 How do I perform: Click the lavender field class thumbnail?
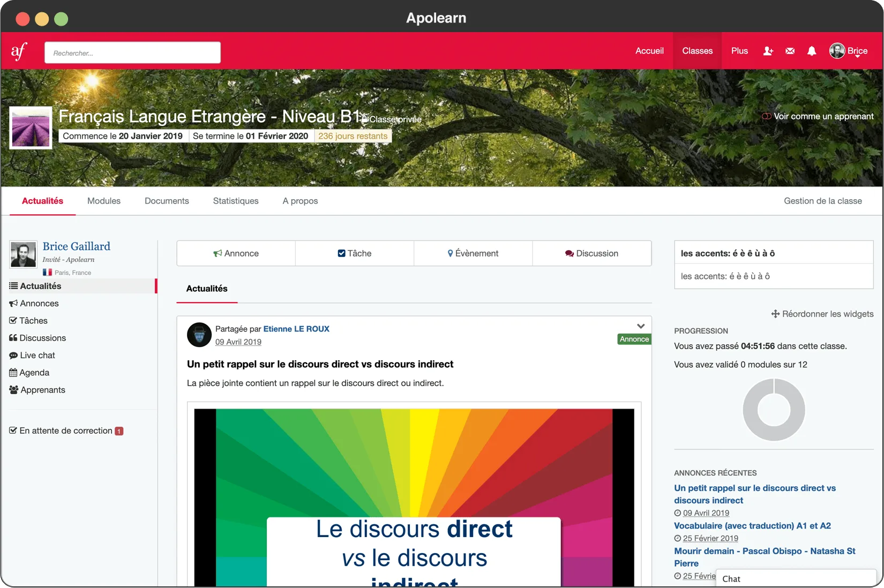(x=31, y=127)
